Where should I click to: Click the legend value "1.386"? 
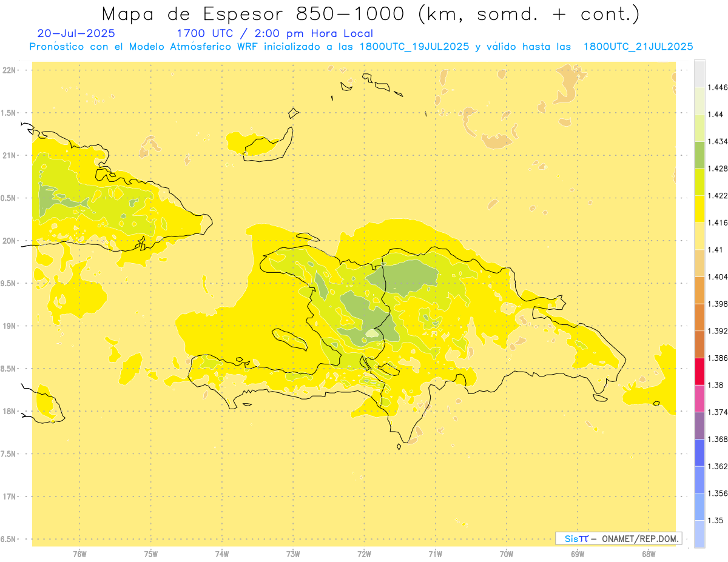718,358
